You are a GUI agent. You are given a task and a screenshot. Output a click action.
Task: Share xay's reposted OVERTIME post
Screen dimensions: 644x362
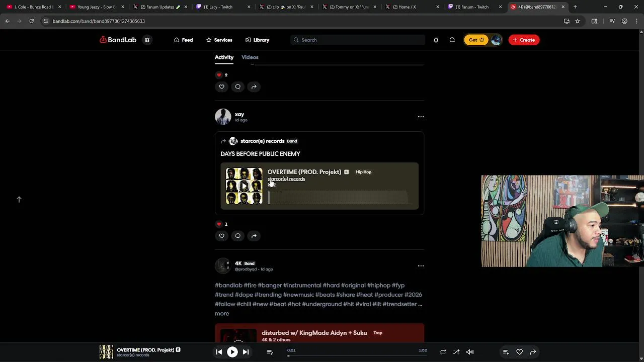click(254, 236)
